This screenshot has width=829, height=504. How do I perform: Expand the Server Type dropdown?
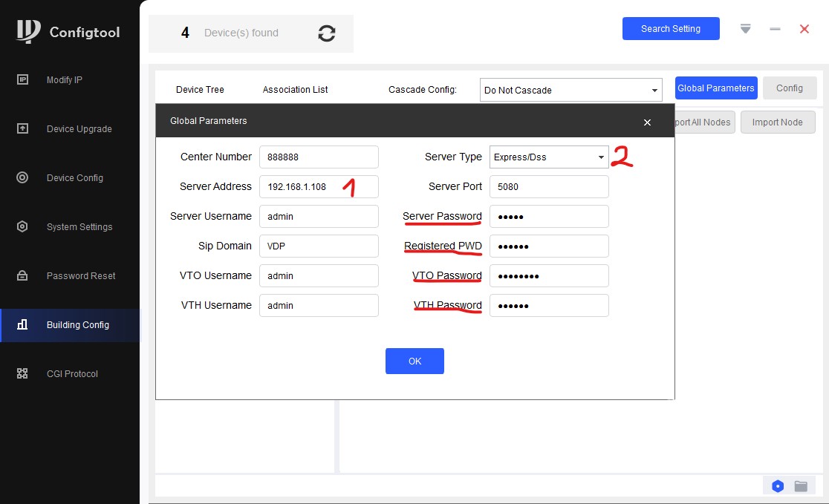(x=600, y=157)
